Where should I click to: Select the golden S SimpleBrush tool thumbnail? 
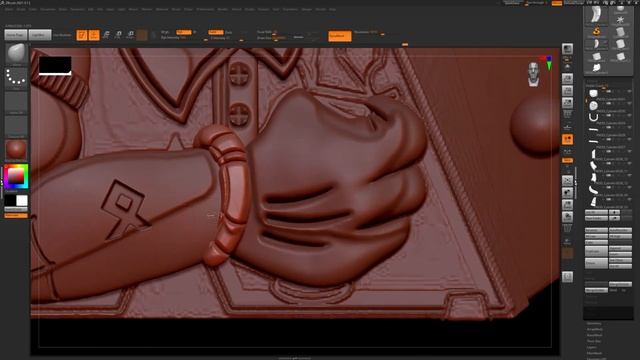[596, 31]
